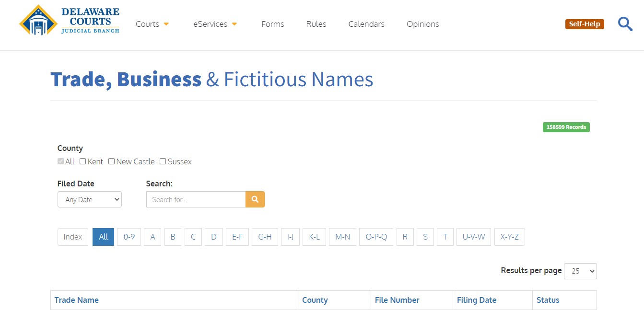Open the Forms menu item

click(272, 23)
